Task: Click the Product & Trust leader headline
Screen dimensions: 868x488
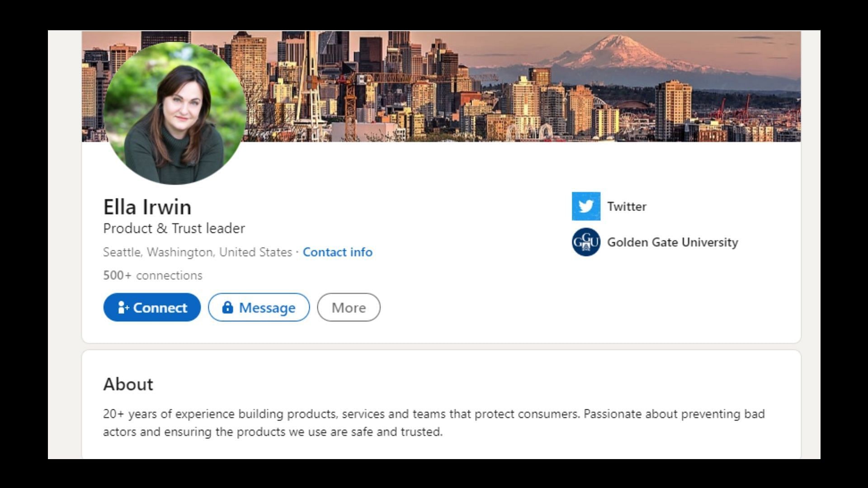Action: (x=174, y=228)
